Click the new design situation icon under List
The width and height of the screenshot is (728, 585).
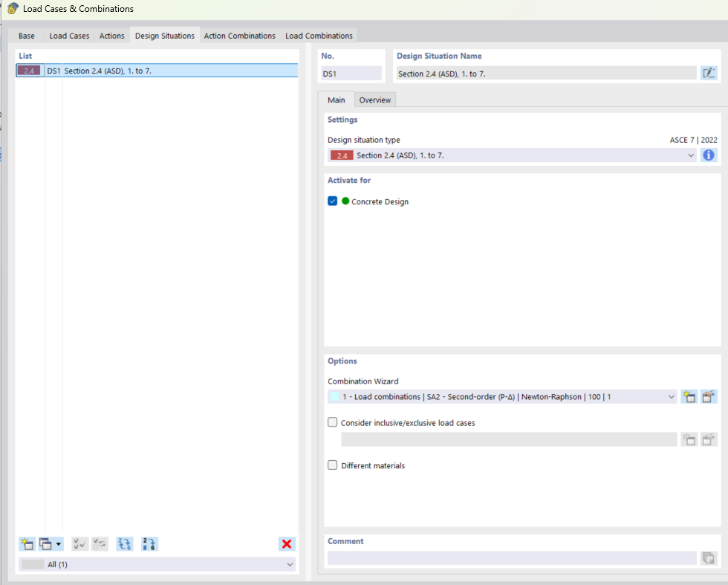[27, 543]
